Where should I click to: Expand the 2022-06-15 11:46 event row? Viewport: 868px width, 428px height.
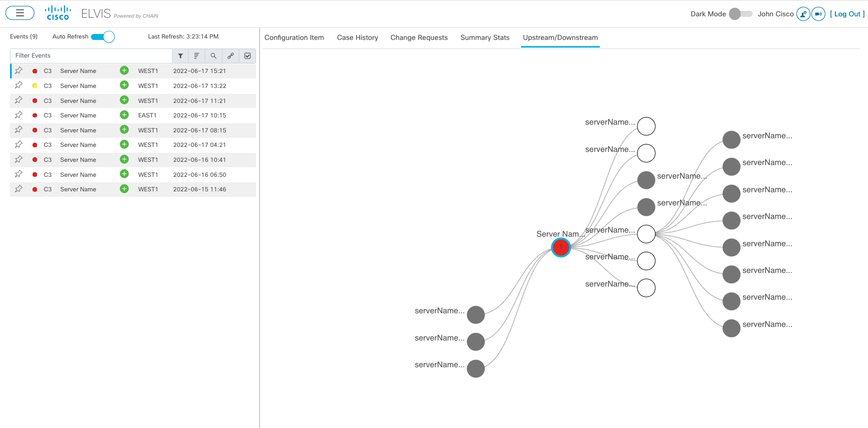[x=124, y=189]
